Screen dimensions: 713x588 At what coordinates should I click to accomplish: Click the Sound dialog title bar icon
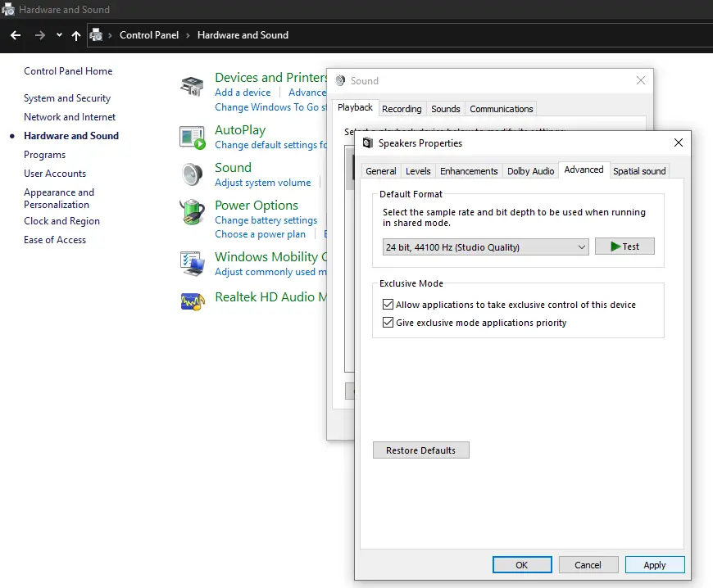[x=339, y=80]
